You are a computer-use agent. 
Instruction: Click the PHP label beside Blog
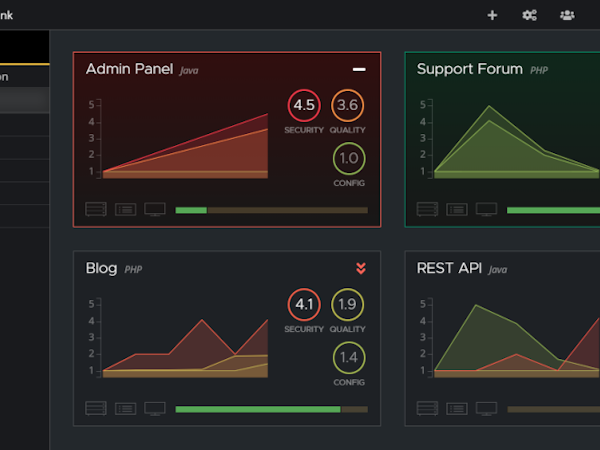(x=133, y=270)
